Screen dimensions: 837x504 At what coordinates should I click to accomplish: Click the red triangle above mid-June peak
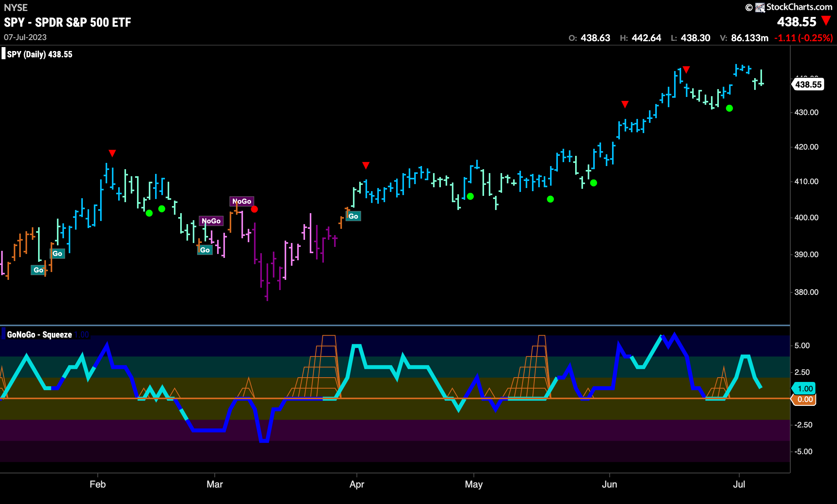[686, 70]
